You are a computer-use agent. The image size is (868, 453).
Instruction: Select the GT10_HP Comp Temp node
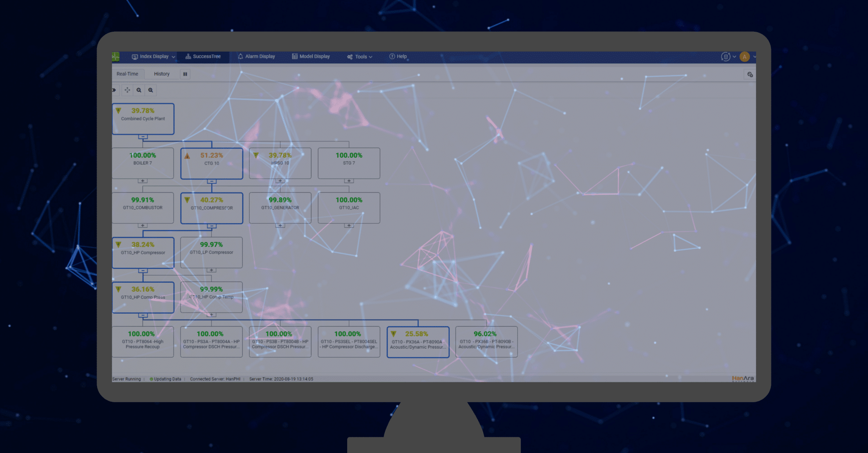click(211, 297)
